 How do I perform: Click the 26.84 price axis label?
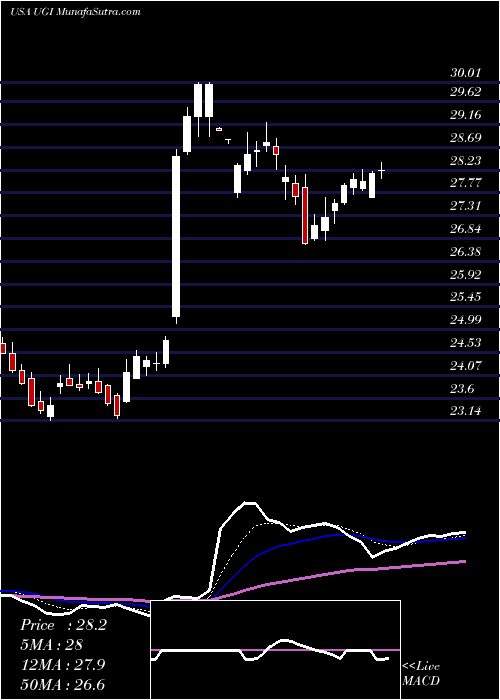tap(466, 229)
